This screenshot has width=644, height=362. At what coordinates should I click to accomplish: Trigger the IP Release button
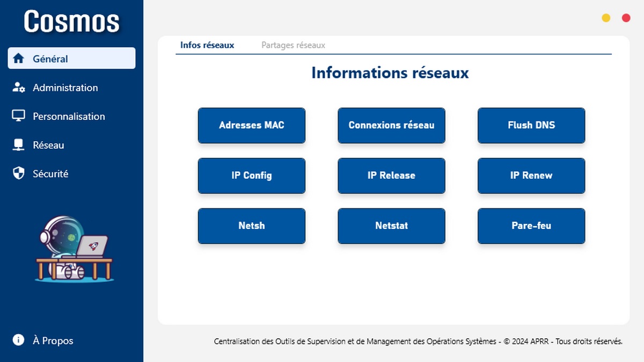point(391,176)
